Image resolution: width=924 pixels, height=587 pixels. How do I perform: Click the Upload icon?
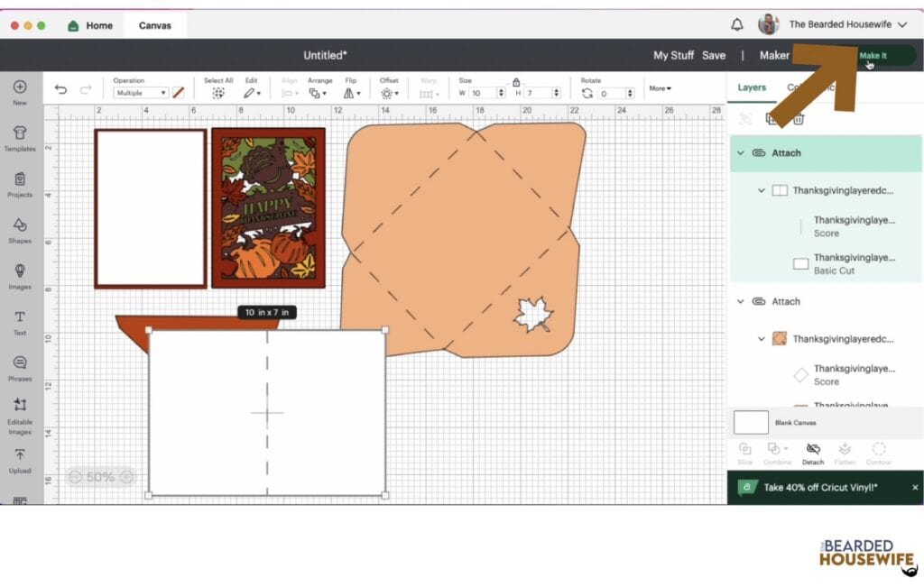[20, 459]
